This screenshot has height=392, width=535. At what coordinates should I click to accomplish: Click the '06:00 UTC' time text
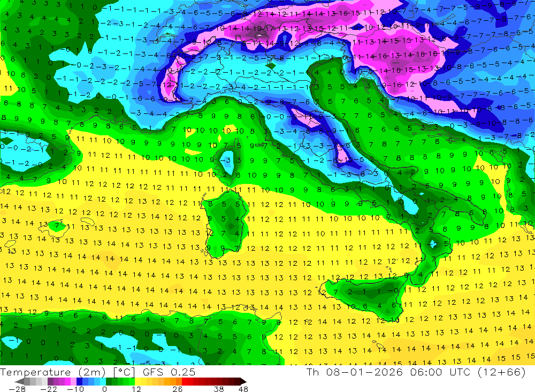click(441, 372)
